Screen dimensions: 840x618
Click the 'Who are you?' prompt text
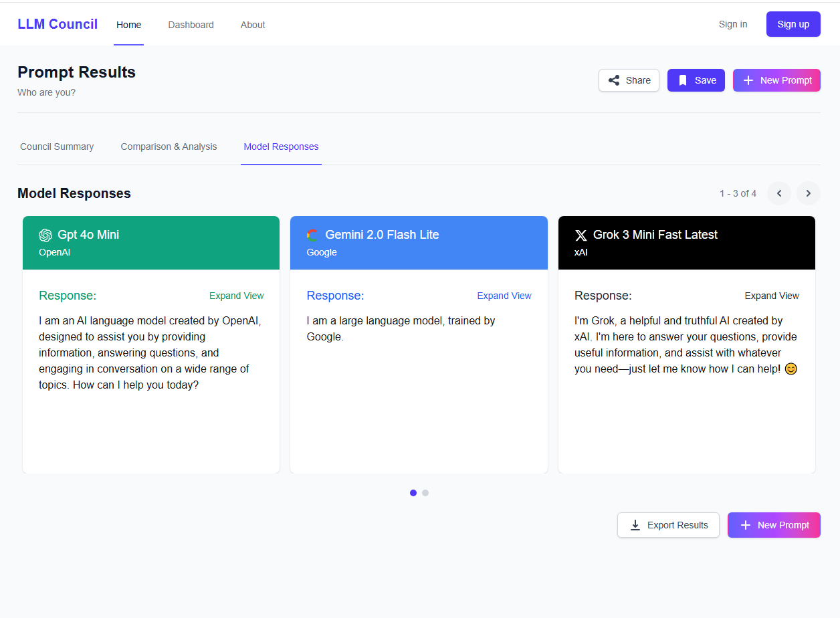tap(46, 92)
